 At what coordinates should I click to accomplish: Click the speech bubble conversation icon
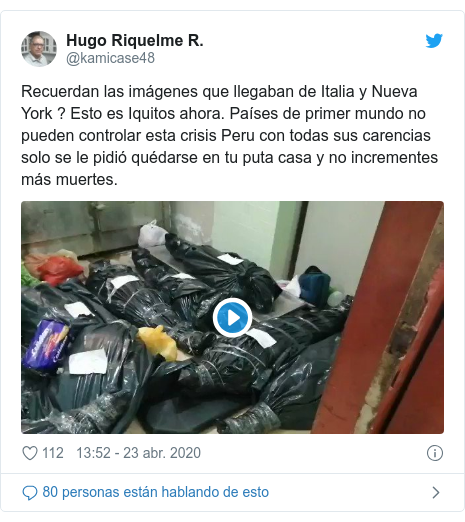click(x=30, y=493)
